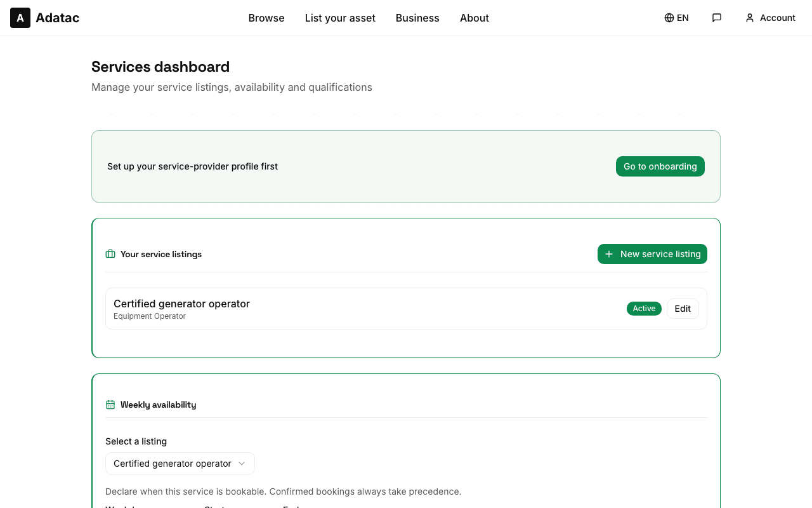
Task: Click the Your service listings heading
Action: 161,254
